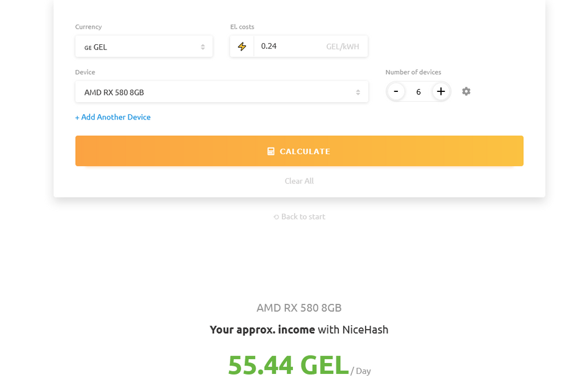This screenshot has height=386, width=588.
Task: Click the number of devices value 6
Action: [x=419, y=92]
